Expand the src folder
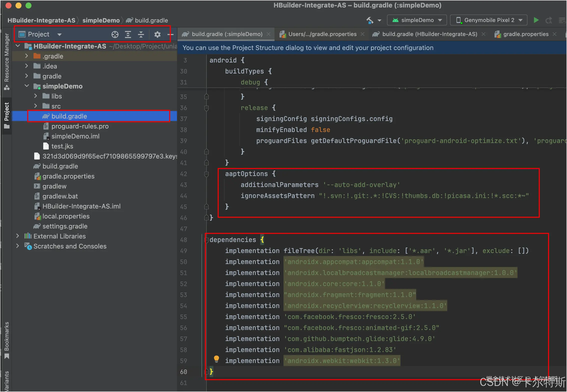 tap(35, 106)
